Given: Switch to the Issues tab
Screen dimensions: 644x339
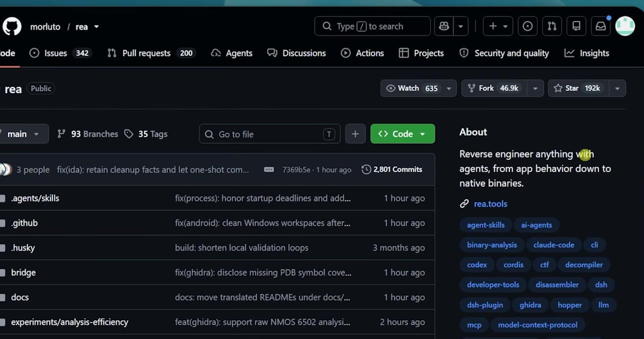Looking at the screenshot, I should (x=61, y=53).
